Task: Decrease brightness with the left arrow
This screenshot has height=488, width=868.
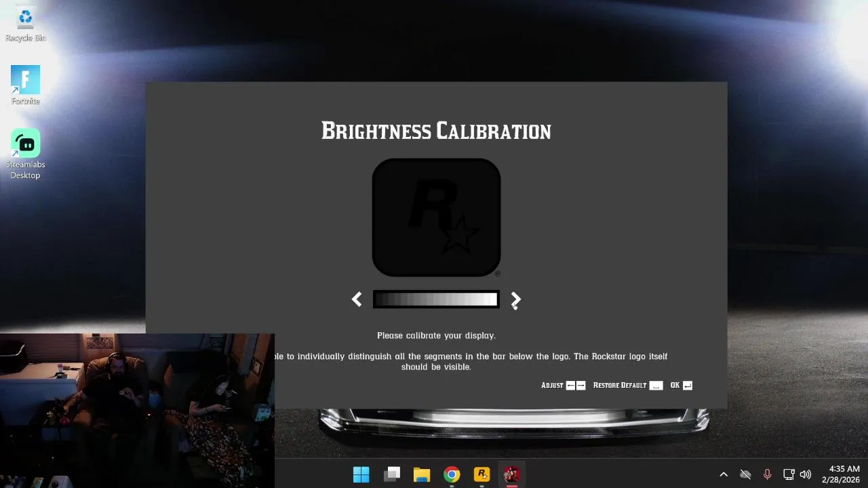Action: coord(357,300)
